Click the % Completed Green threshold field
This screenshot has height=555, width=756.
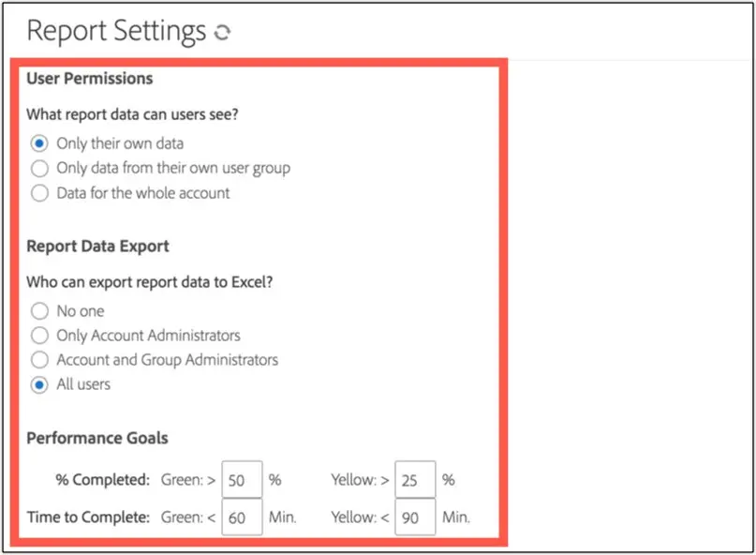click(x=242, y=480)
